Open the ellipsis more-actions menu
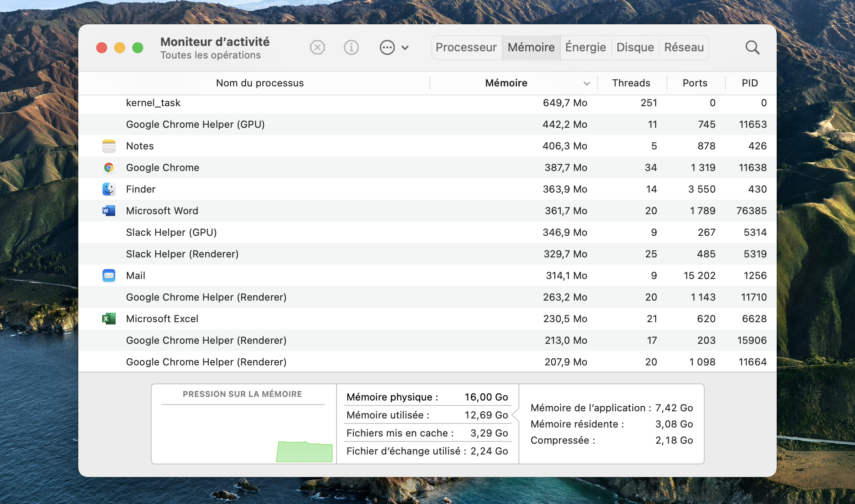This screenshot has width=855, height=504. (x=387, y=47)
